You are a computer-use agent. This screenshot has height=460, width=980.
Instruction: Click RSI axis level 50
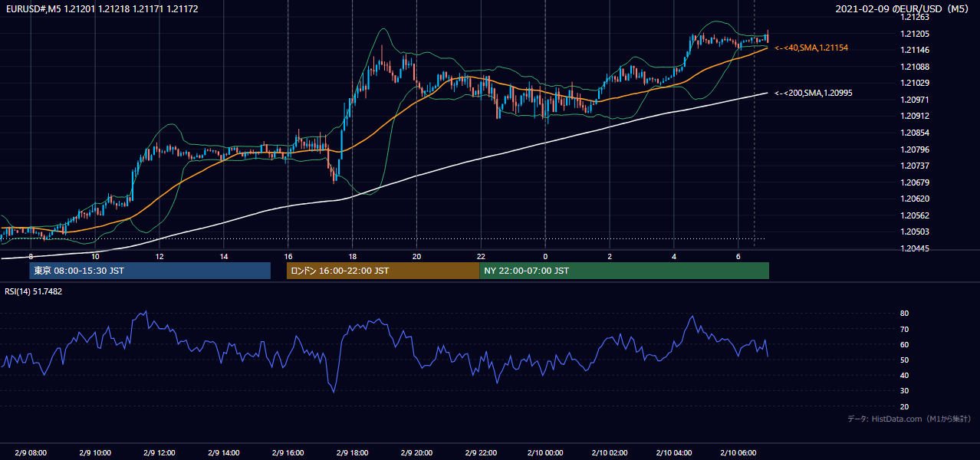pyautogui.click(x=905, y=360)
